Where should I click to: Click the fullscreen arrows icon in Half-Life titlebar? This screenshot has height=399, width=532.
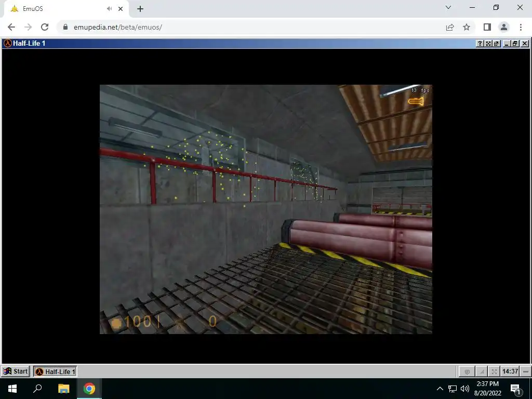pos(488,44)
